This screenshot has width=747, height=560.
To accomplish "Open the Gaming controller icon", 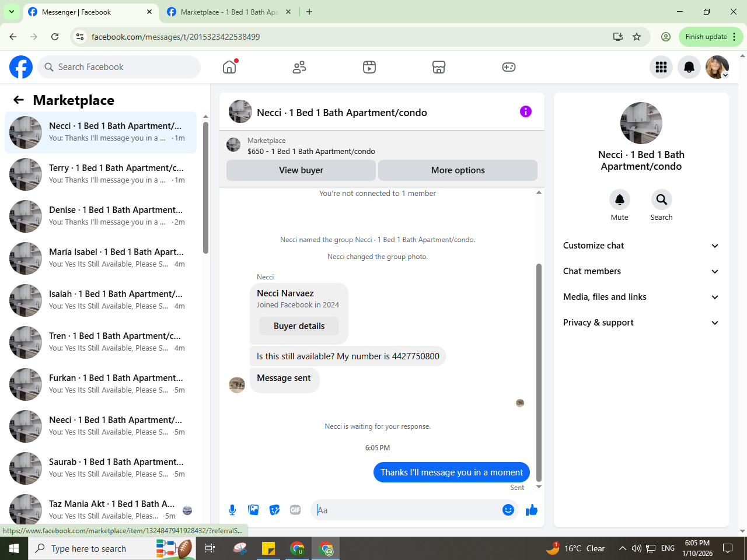I will (509, 67).
